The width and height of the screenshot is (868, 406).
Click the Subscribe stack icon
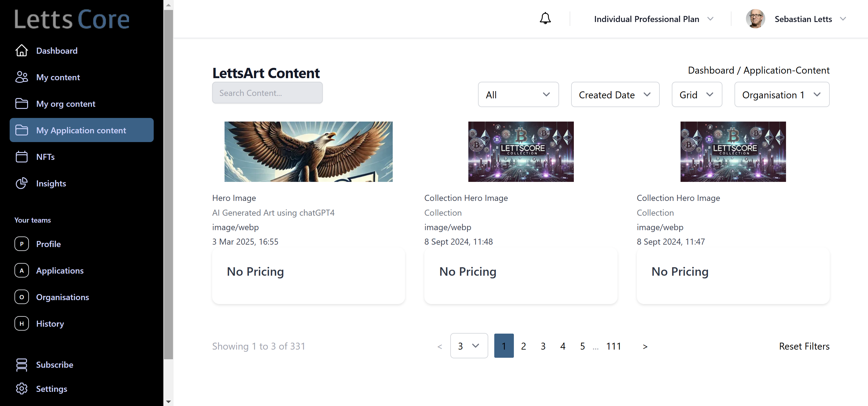[22, 364]
